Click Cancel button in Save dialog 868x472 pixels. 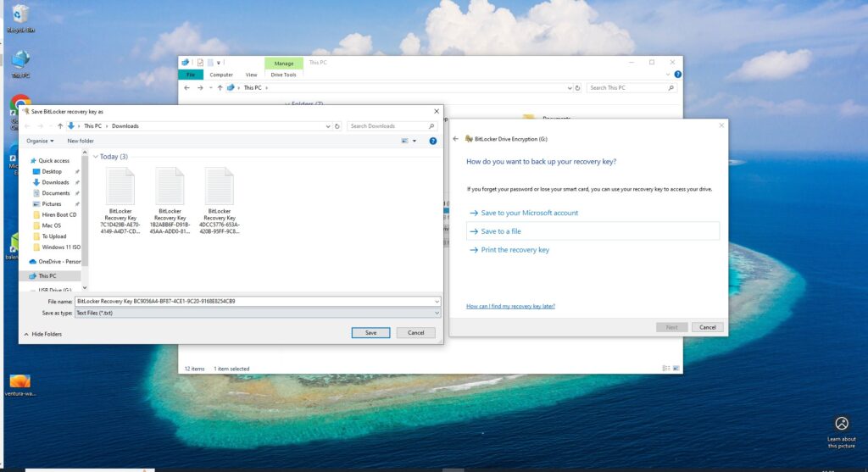pyautogui.click(x=415, y=332)
